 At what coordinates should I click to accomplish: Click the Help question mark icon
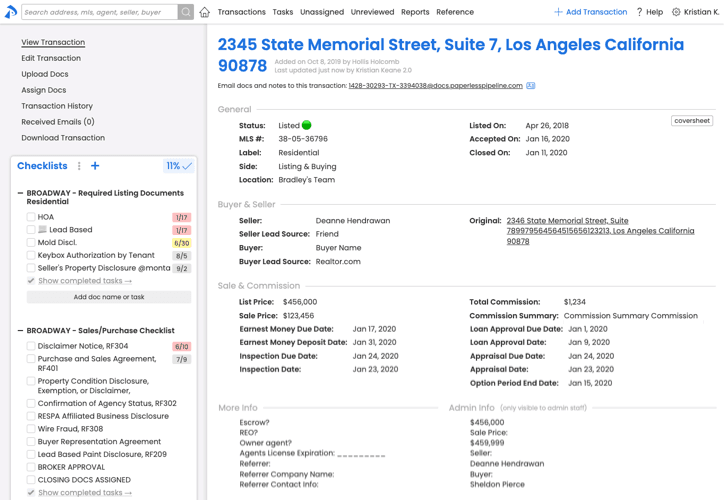(x=640, y=12)
